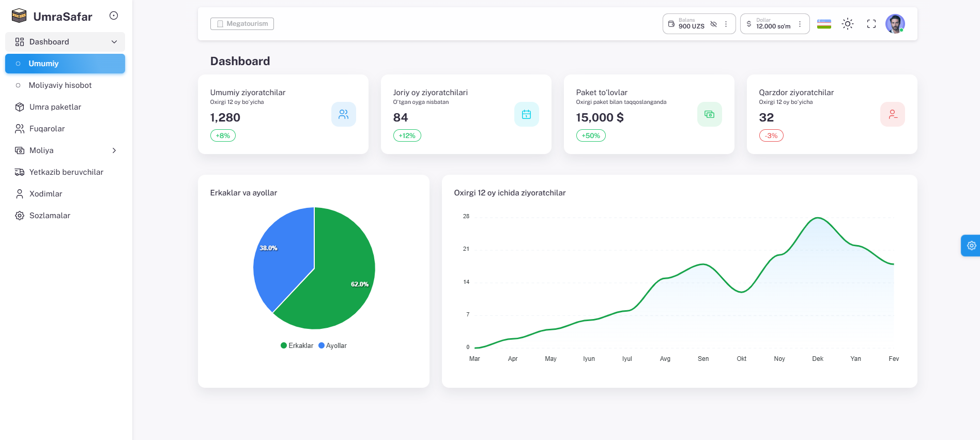Viewport: 980px width, 440px height.
Task: Click the Yetkazib beruvchilar truck icon
Action: [x=20, y=172]
